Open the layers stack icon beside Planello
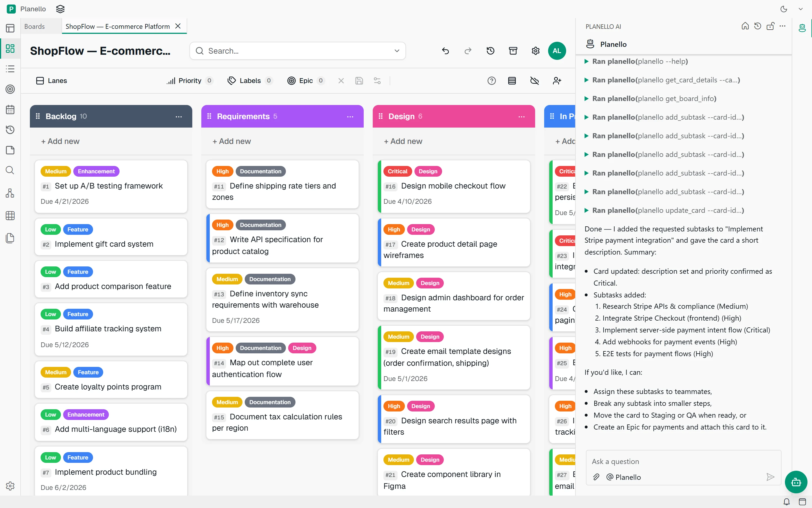The height and width of the screenshot is (508, 812). point(60,9)
